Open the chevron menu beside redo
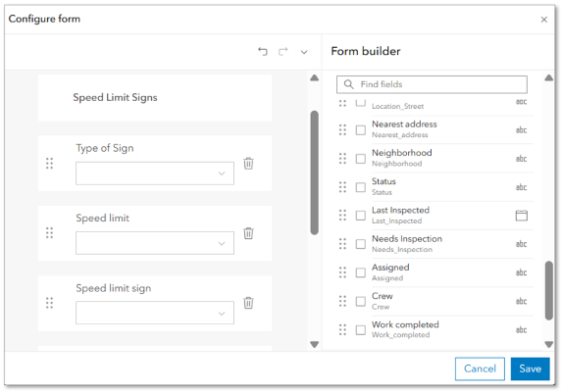 [x=304, y=52]
